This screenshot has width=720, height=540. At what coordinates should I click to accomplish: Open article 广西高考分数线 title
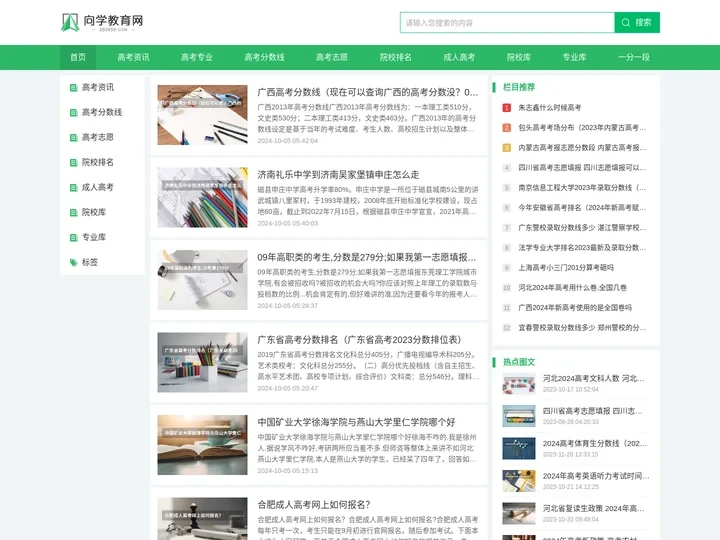(x=368, y=92)
